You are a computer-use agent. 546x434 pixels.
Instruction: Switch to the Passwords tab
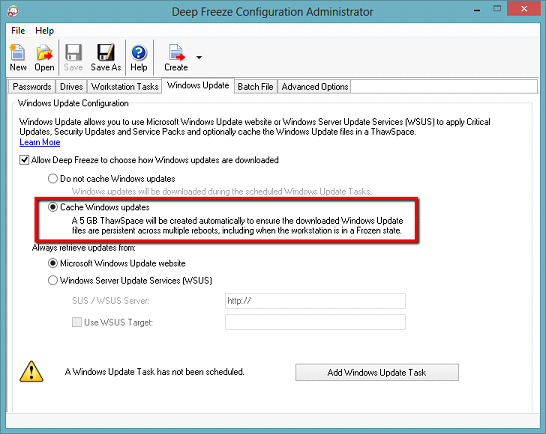pyautogui.click(x=32, y=86)
